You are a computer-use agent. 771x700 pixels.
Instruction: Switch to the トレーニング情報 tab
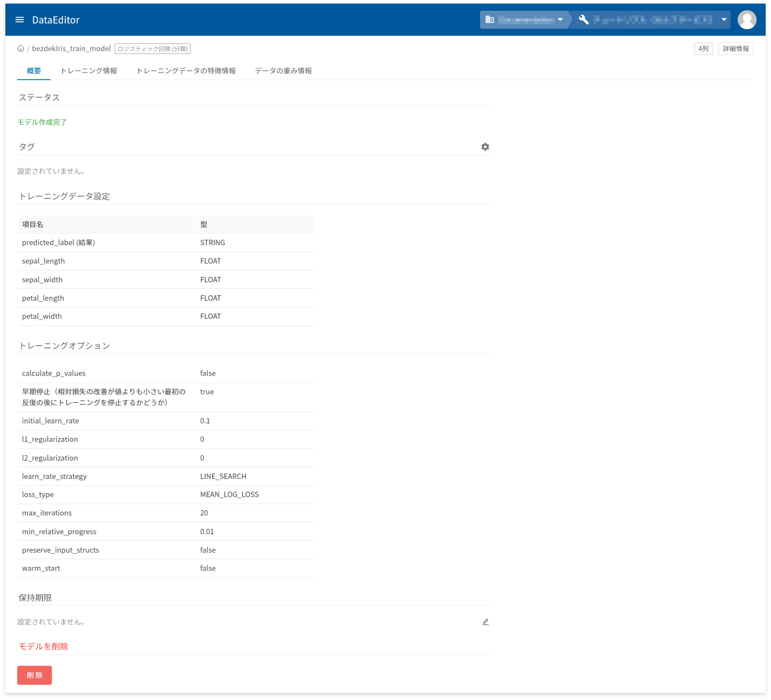pyautogui.click(x=89, y=71)
